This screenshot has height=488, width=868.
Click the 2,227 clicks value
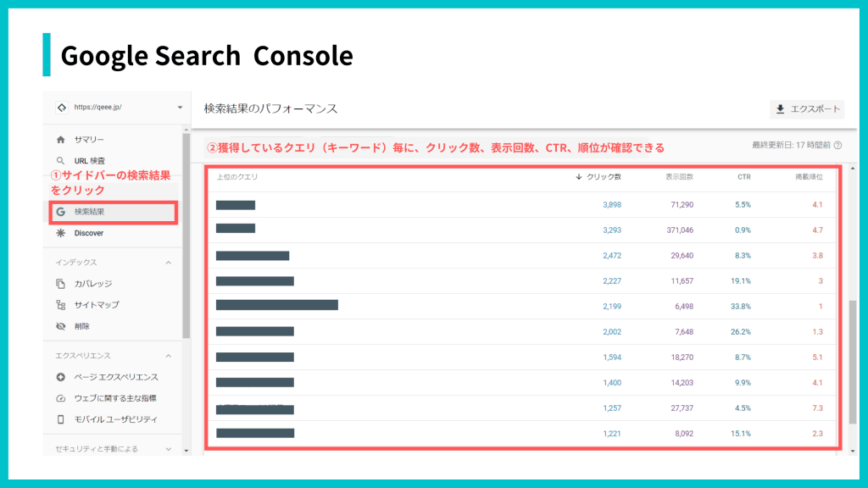click(612, 281)
